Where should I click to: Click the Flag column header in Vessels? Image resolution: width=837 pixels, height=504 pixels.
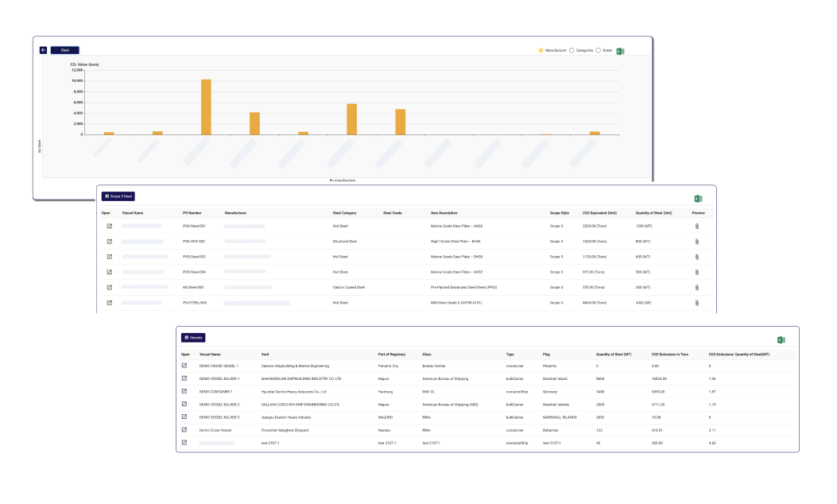(x=546, y=355)
